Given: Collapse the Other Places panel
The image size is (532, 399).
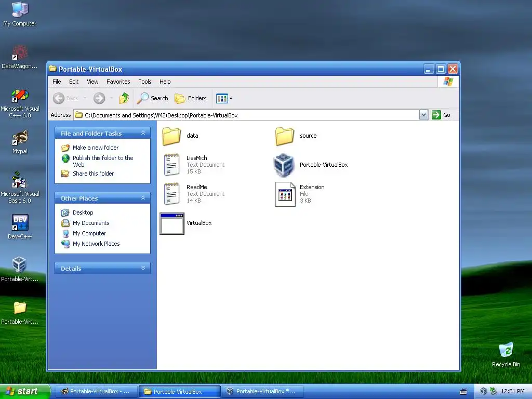Looking at the screenshot, I should pyautogui.click(x=143, y=198).
